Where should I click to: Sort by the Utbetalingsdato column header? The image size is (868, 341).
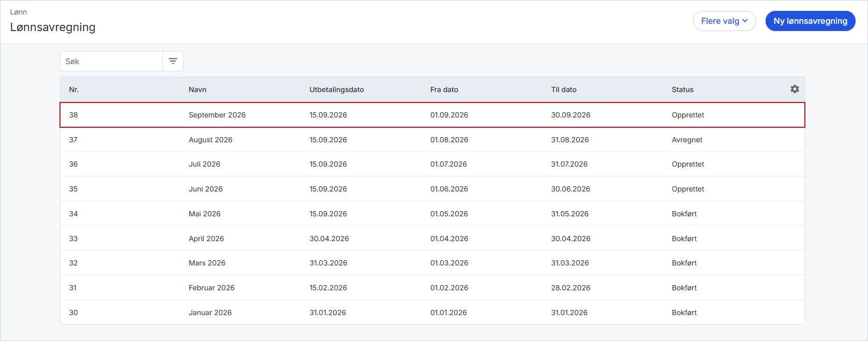(x=337, y=90)
